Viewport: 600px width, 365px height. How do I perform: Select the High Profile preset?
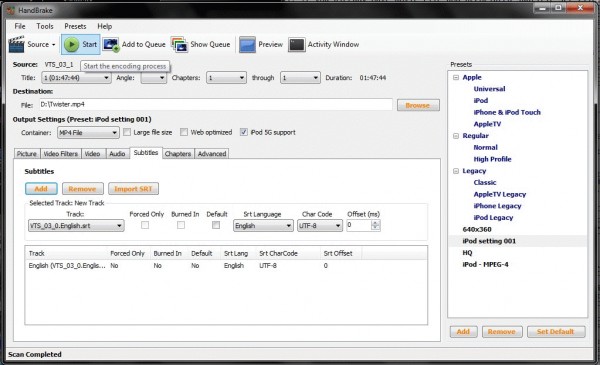click(x=492, y=159)
